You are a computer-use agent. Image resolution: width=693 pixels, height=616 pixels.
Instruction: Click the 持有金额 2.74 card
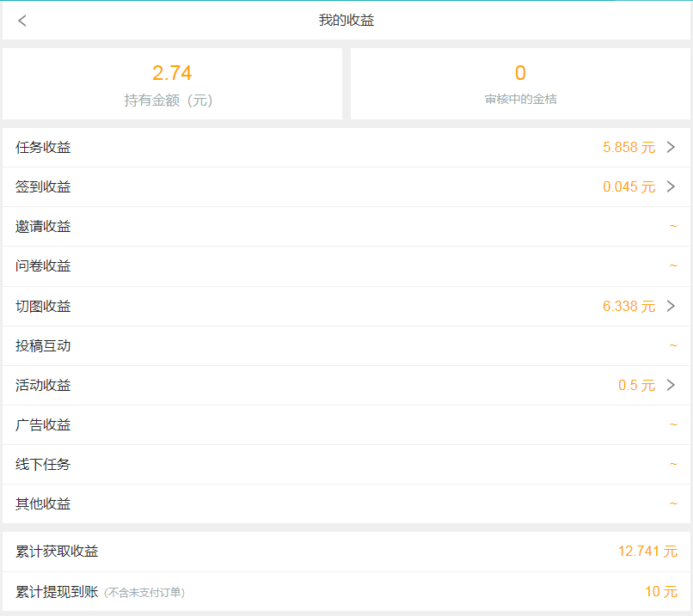(172, 84)
